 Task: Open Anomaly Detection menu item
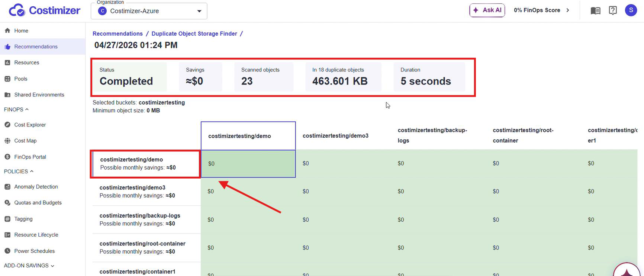pos(42,187)
